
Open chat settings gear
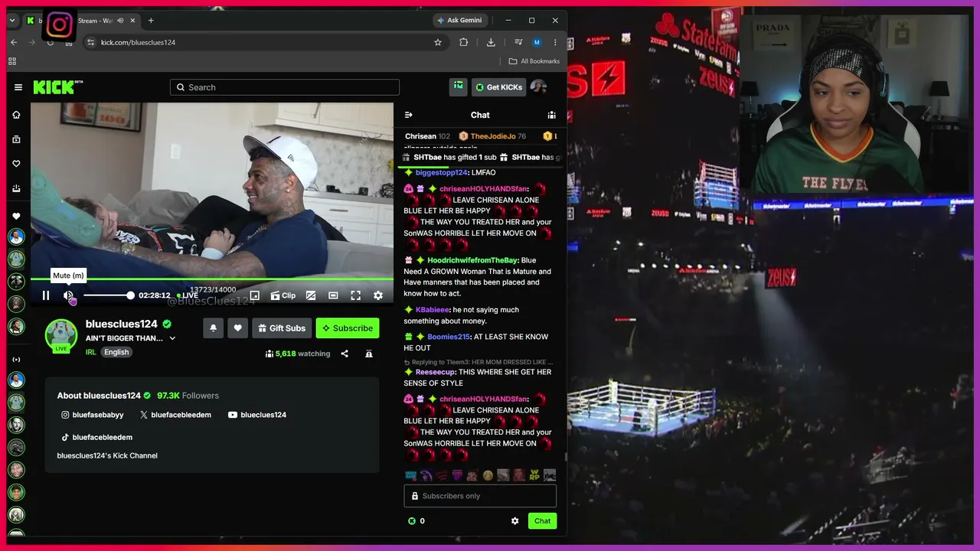tap(514, 521)
